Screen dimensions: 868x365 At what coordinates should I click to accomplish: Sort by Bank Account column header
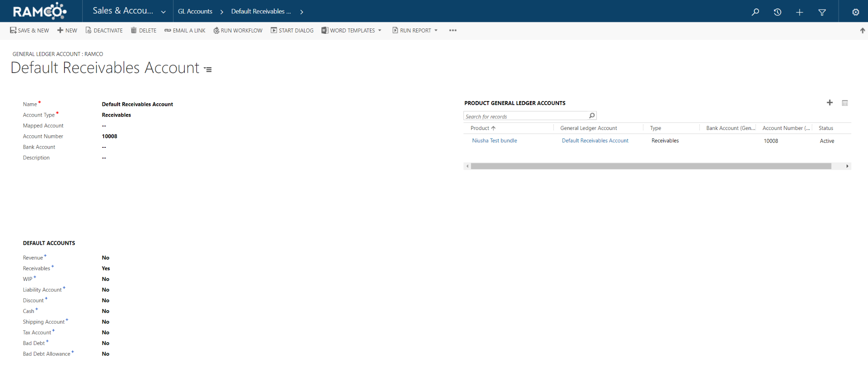pyautogui.click(x=730, y=128)
